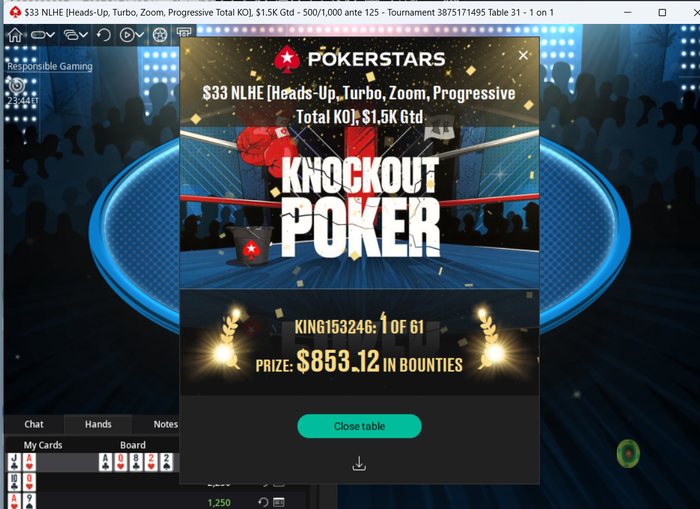Open the instant hand replayer play icon

[x=127, y=35]
